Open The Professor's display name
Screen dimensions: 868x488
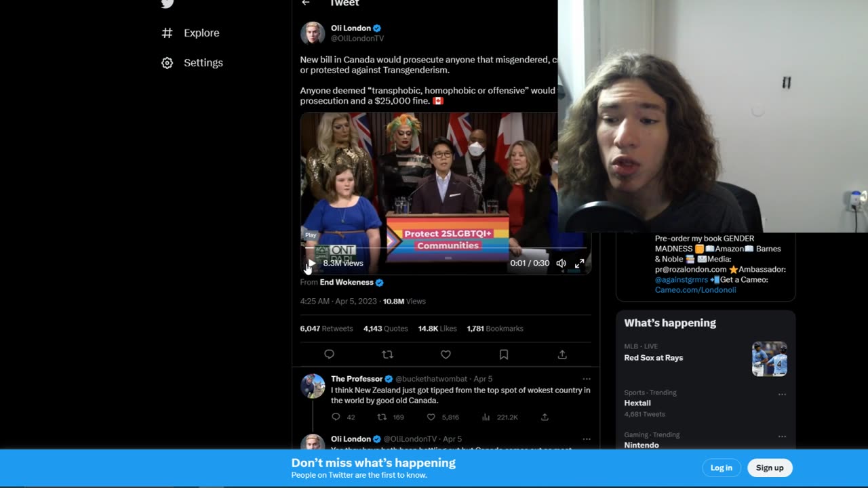(357, 379)
